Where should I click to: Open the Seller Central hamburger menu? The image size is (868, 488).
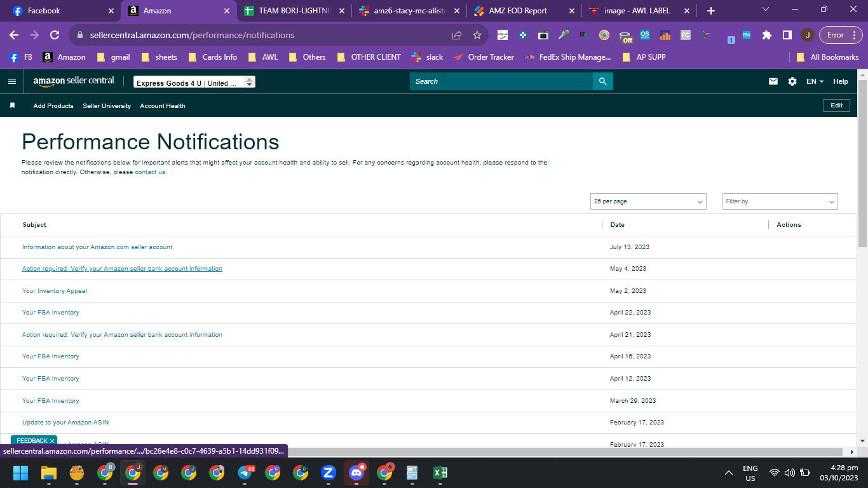point(11,81)
